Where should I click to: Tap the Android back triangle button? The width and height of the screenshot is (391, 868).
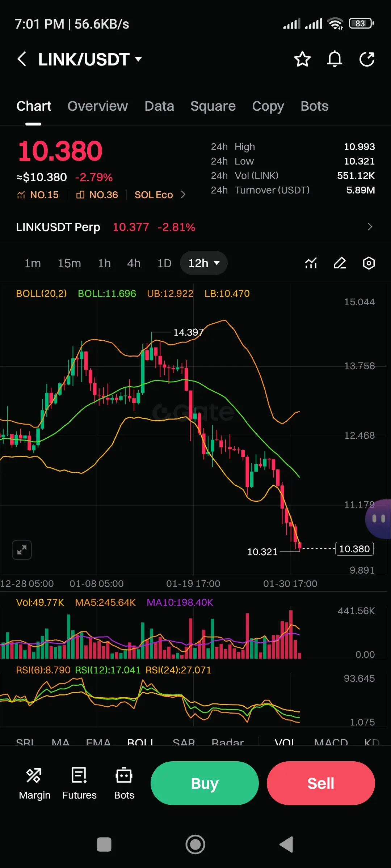(x=286, y=845)
